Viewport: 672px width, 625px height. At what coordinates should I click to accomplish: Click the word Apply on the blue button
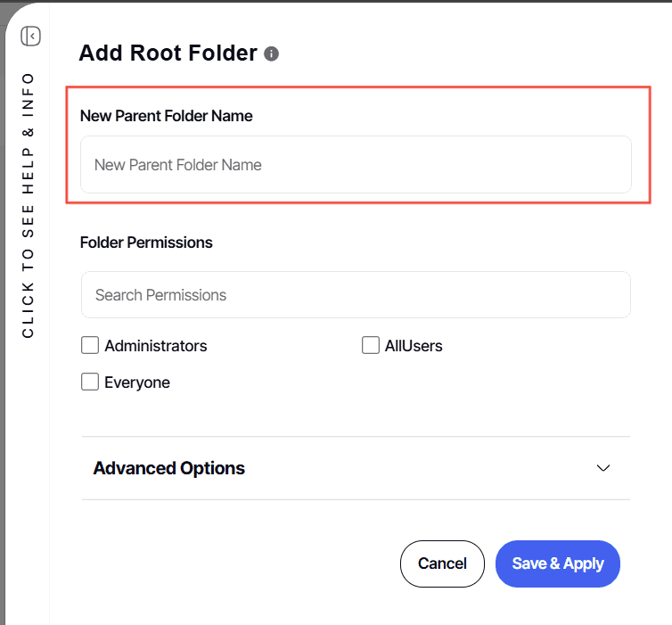[584, 563]
